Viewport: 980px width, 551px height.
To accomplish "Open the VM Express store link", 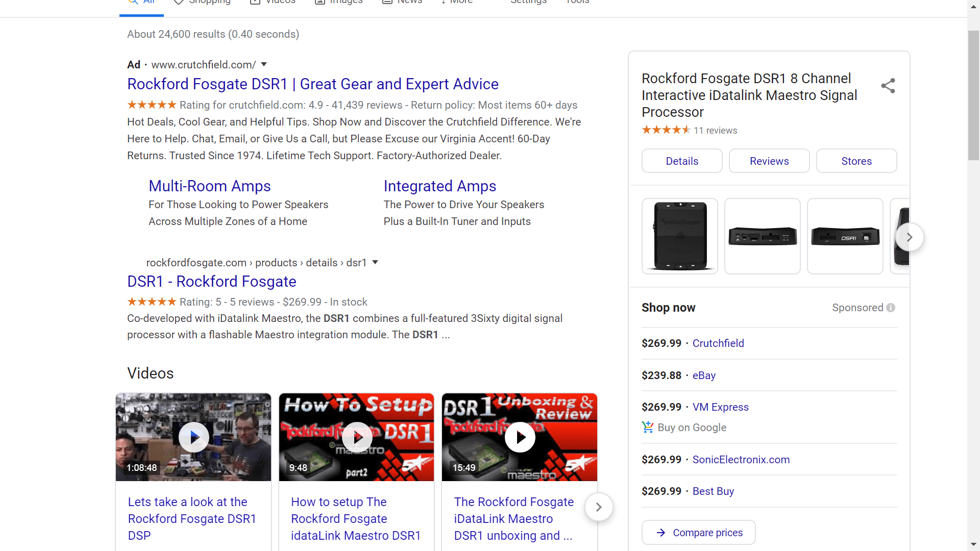I will 720,407.
